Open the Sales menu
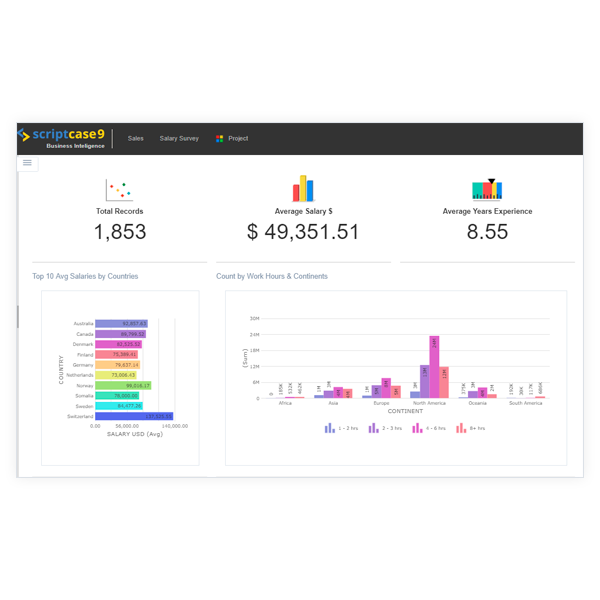 [x=135, y=139]
